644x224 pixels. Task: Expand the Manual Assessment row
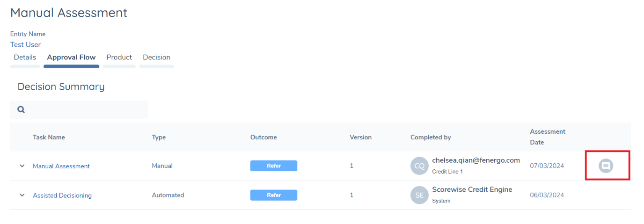tap(22, 166)
